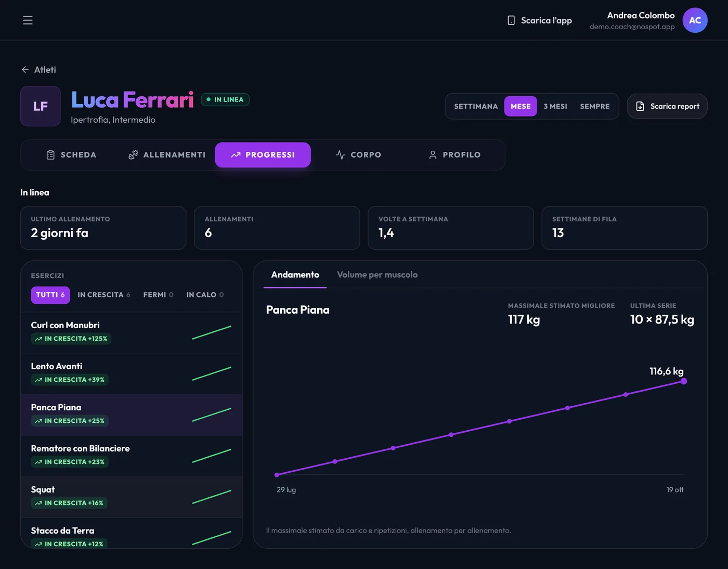The width and height of the screenshot is (728, 569).
Task: Select the Stacco da Terra exercise
Action: click(132, 533)
